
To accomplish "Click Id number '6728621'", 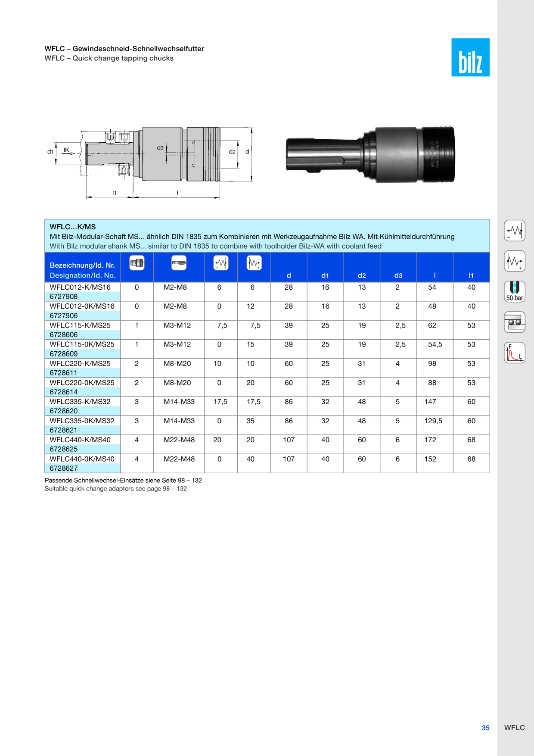I will click(64, 430).
